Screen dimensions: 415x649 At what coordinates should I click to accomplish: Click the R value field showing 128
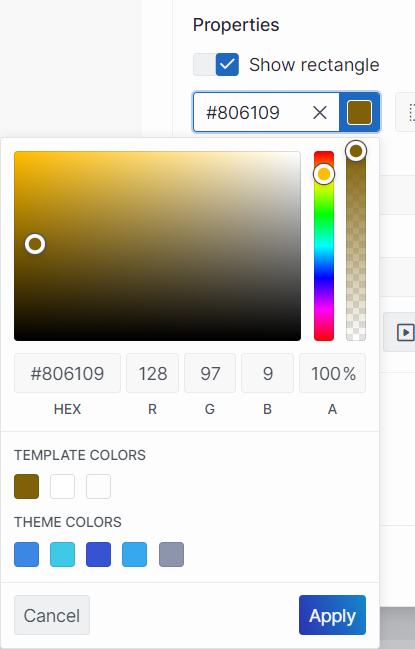[152, 373]
